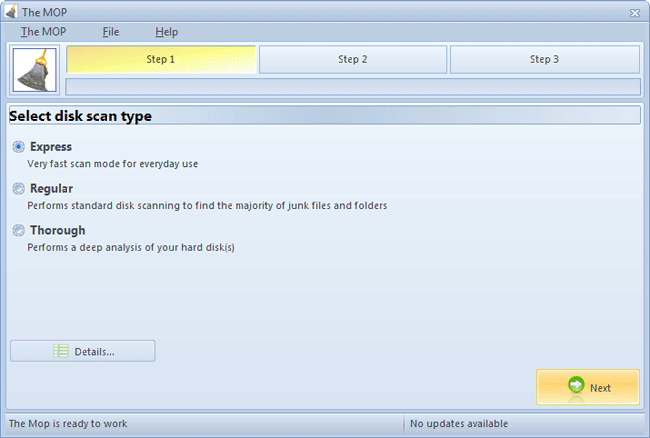Choose the Regular scan option

(18, 189)
